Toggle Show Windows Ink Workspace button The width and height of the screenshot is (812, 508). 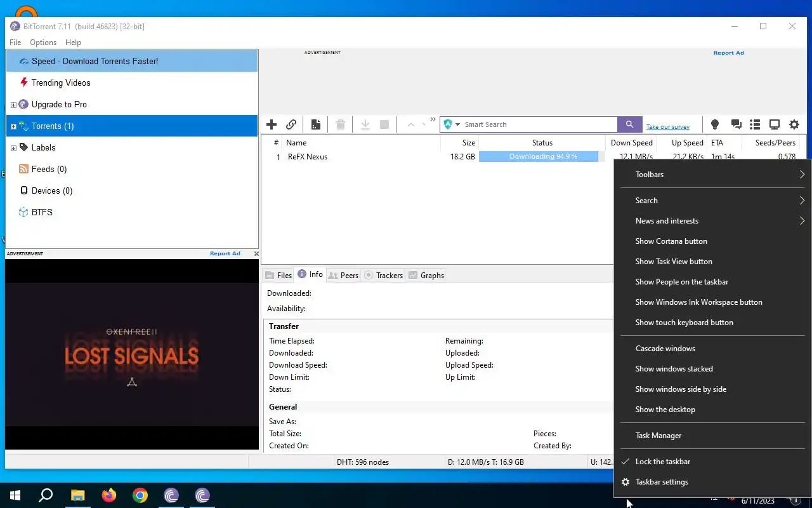(712, 302)
